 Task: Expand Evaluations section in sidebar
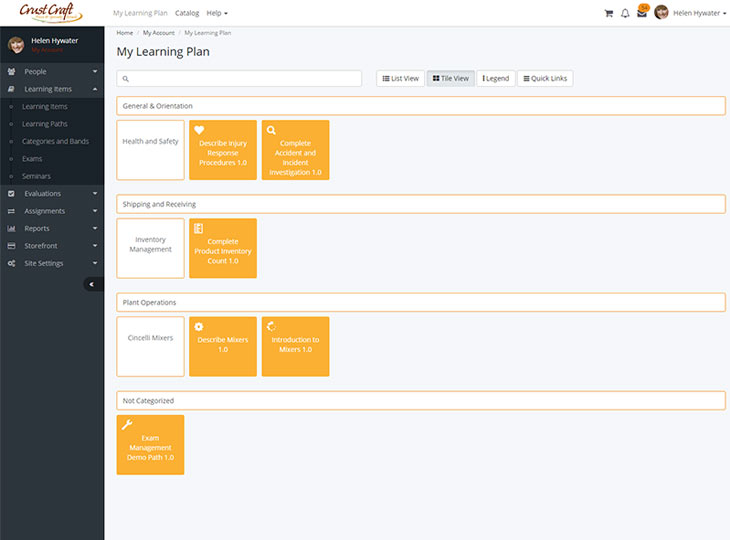coord(52,193)
